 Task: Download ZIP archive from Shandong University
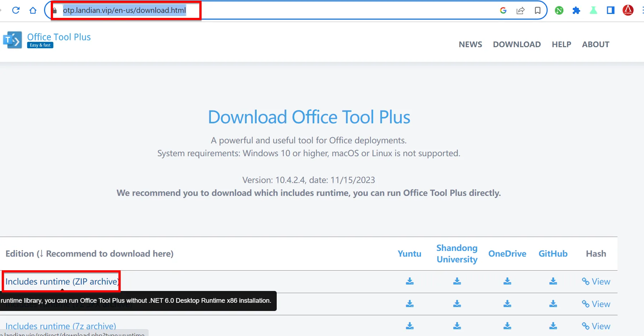click(457, 281)
